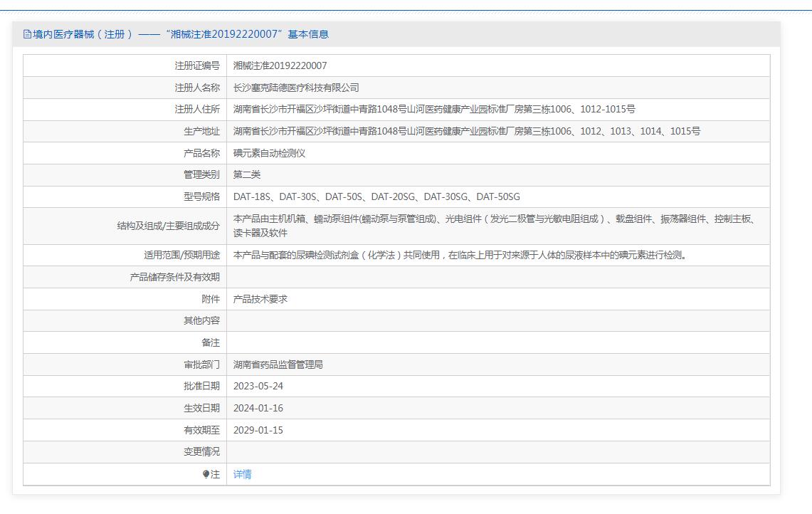Click the registrant address value cell
Viewport: 812px width, 514px height.
(x=434, y=109)
